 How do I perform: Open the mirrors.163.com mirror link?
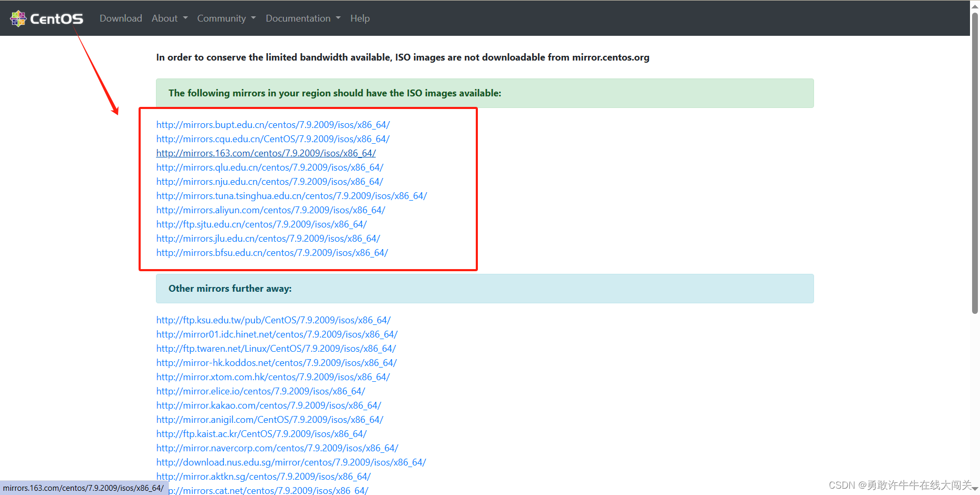point(266,153)
